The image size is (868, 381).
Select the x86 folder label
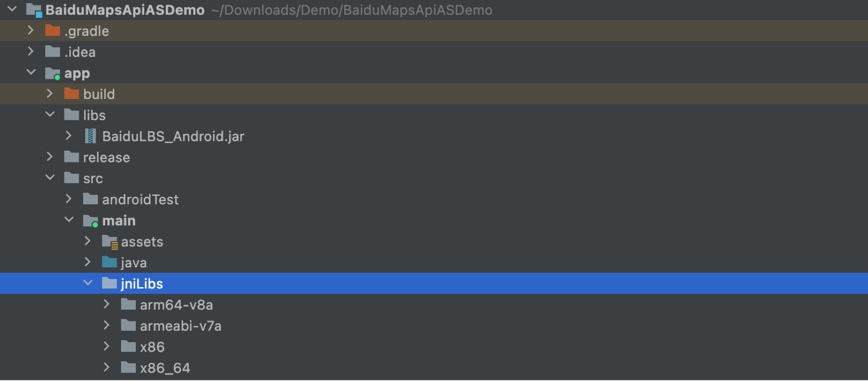pos(152,347)
